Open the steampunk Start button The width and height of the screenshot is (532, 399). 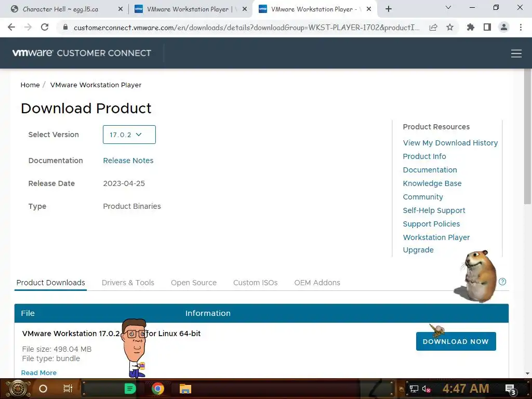18,389
